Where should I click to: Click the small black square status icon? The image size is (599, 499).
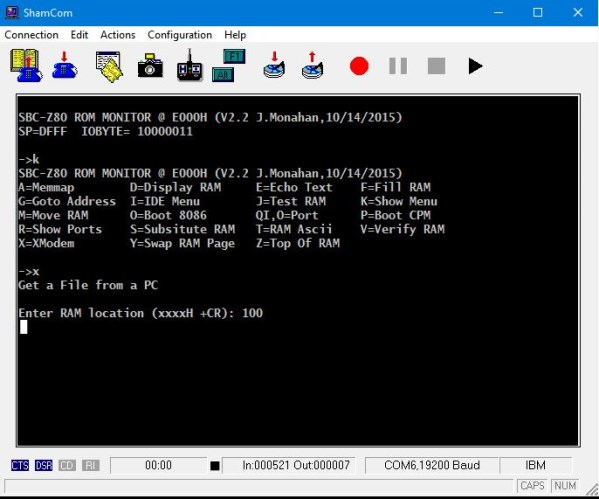[x=215, y=465]
